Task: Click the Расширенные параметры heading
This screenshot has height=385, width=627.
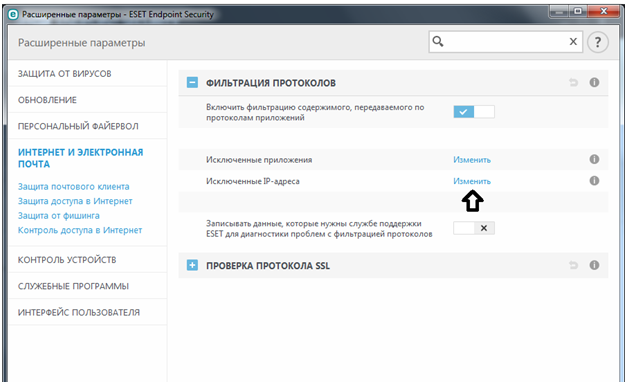Action: [82, 43]
